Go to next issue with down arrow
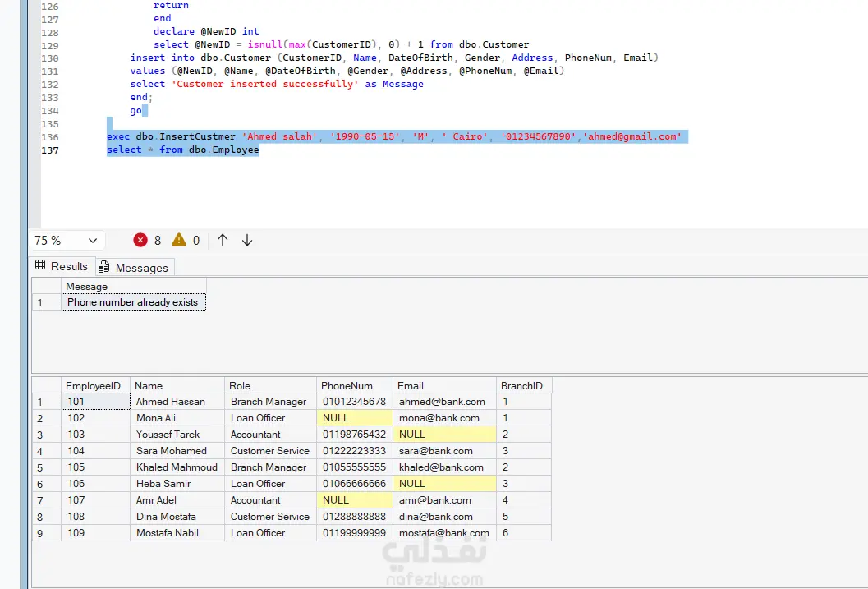 pos(247,240)
